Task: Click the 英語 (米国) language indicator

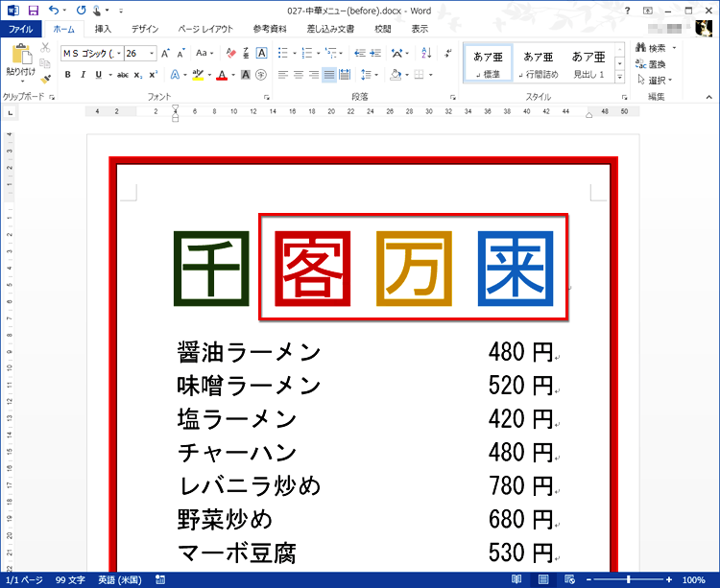Action: 120,579
